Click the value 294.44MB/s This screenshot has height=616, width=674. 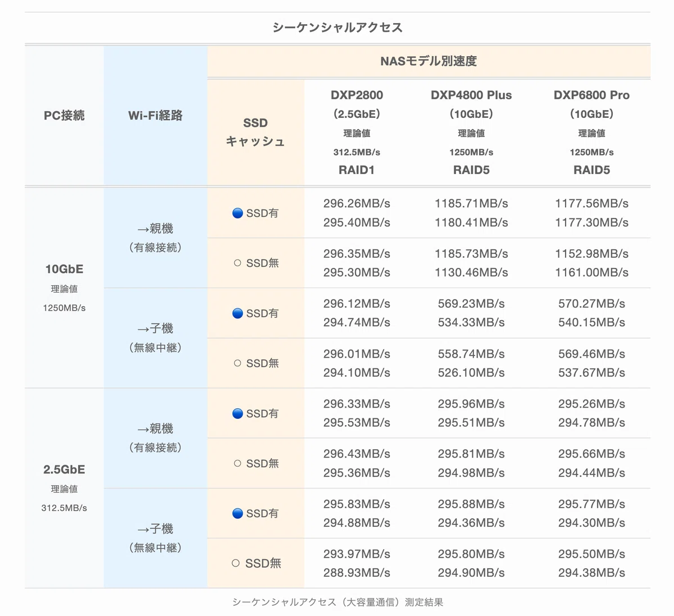tap(591, 473)
